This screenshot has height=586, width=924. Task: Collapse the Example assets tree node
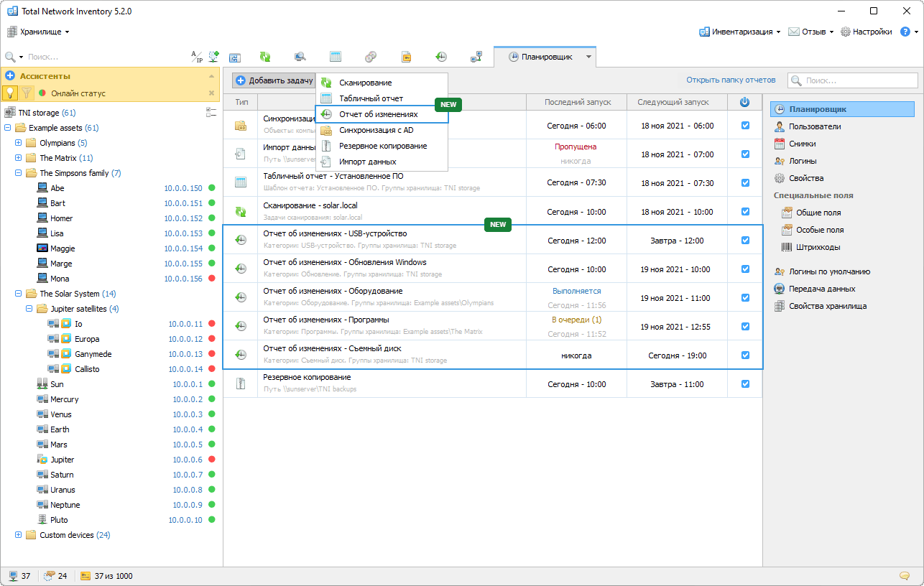(x=7, y=128)
